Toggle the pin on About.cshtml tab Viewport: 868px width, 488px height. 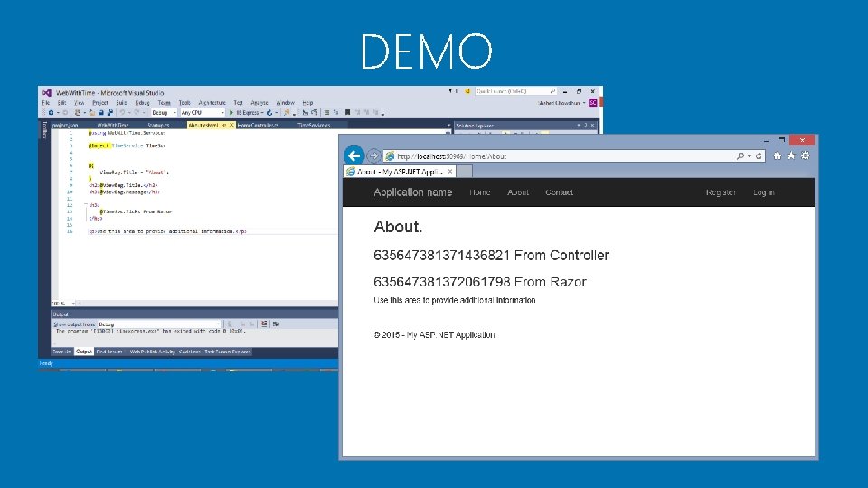tap(224, 125)
